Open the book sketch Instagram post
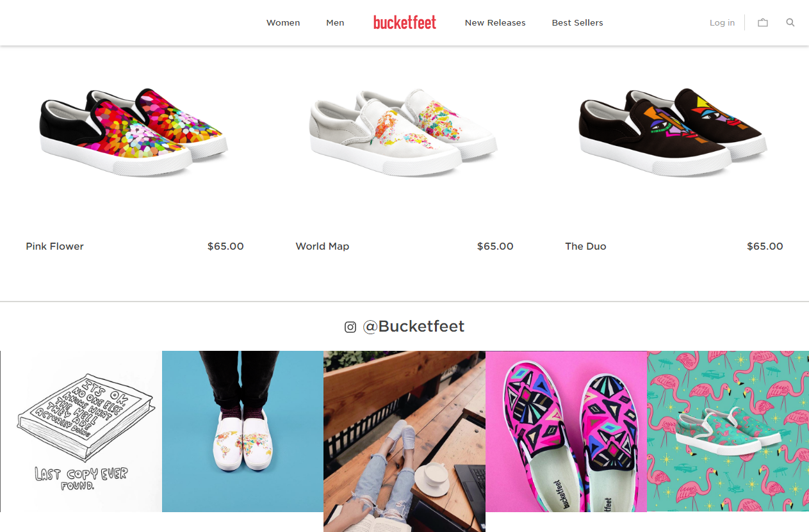The height and width of the screenshot is (532, 809). point(81,431)
